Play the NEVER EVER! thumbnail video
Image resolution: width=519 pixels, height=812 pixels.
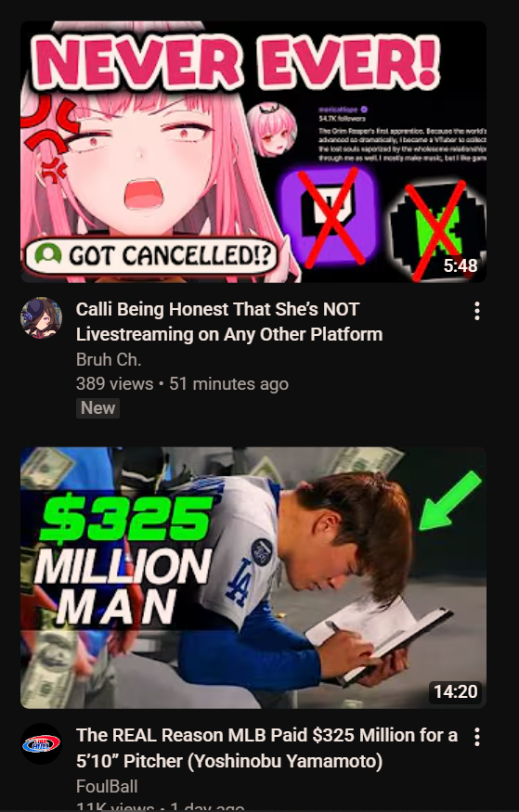(x=253, y=152)
